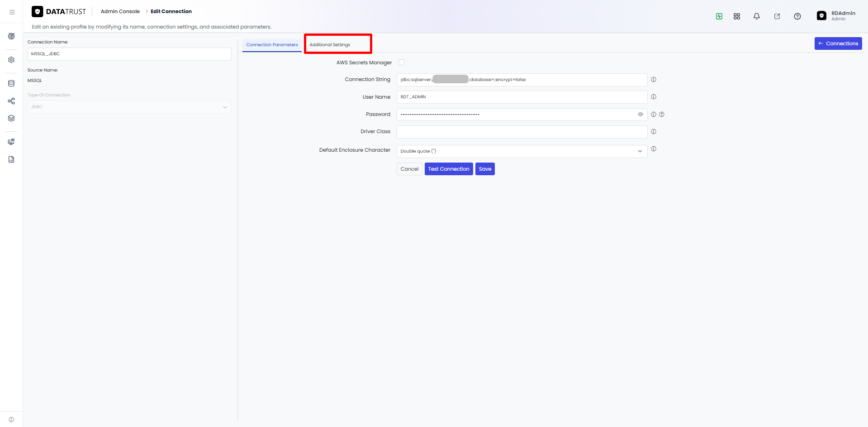Switch to the Connection Parameters tab
Screen dimensions: 868x427
272,45
